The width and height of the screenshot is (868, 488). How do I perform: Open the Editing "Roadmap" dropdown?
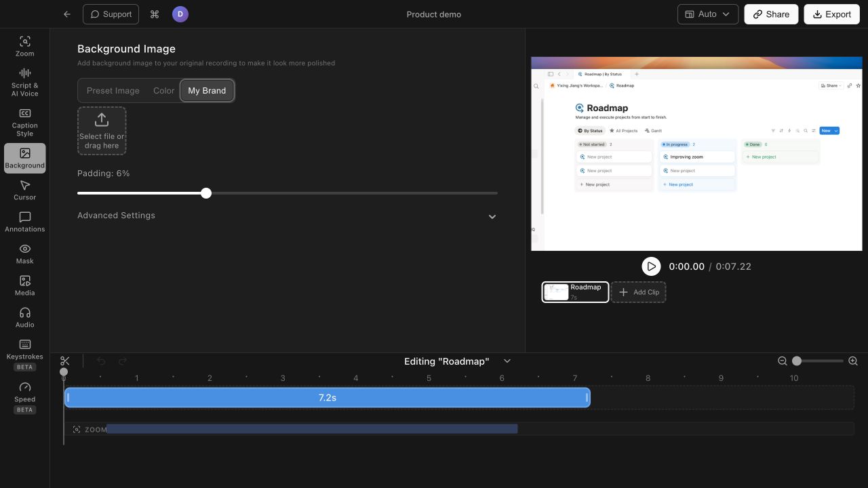pyautogui.click(x=458, y=361)
